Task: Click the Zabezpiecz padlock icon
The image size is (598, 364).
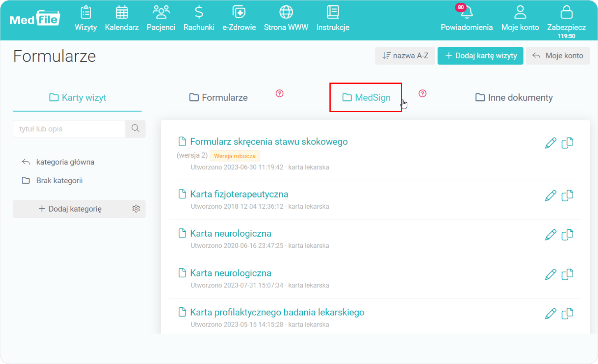Action: 566,13
